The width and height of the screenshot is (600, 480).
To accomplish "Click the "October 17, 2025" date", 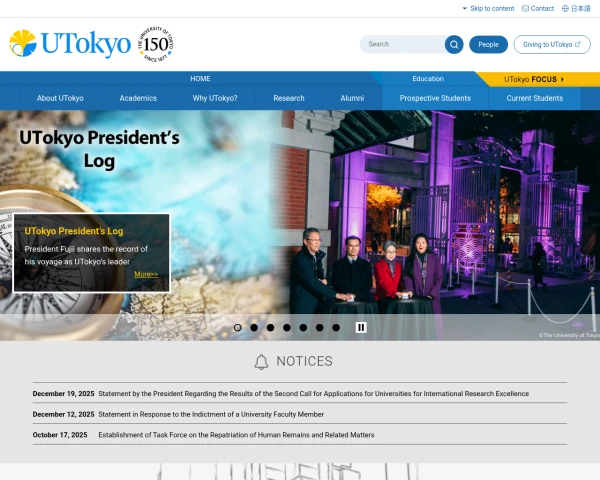I will 60,435.
